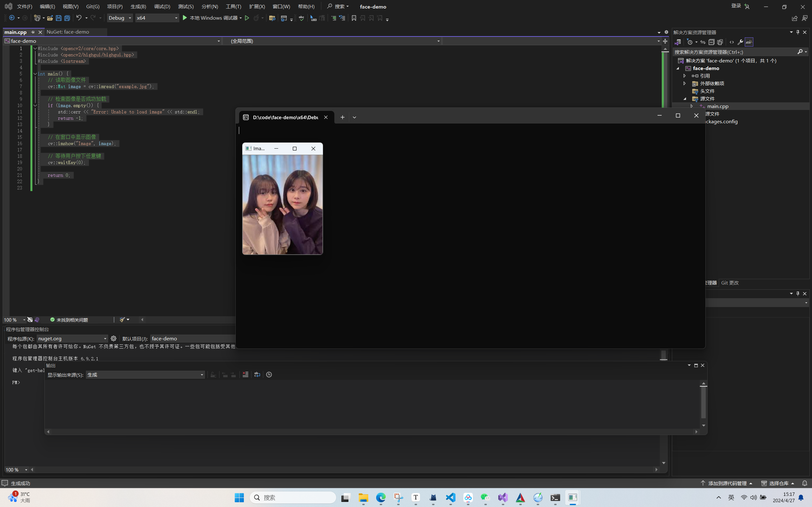812x507 pixels.
Task: Open Properties via the wrench icon
Action: [740, 42]
